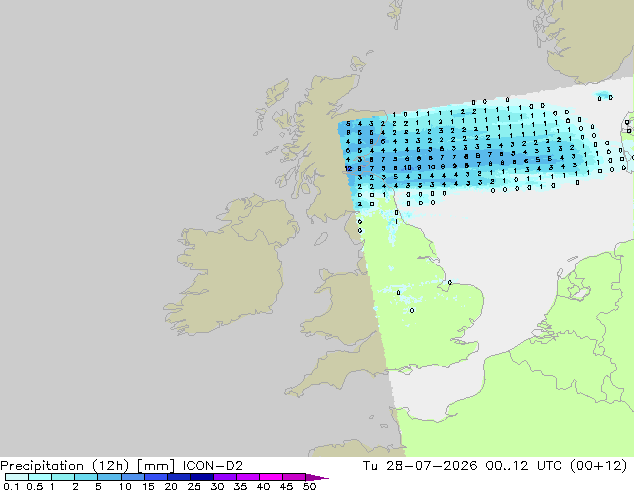Click the 20–25 mm legend swatch

(178, 477)
